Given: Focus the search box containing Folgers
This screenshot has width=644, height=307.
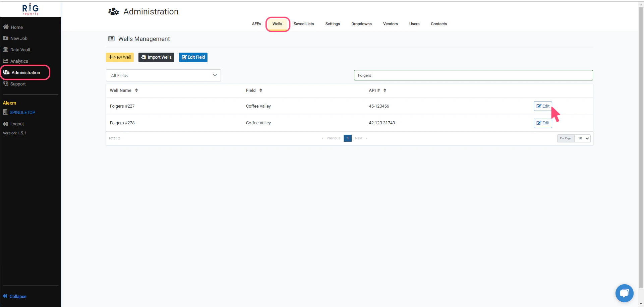Looking at the screenshot, I should 473,75.
